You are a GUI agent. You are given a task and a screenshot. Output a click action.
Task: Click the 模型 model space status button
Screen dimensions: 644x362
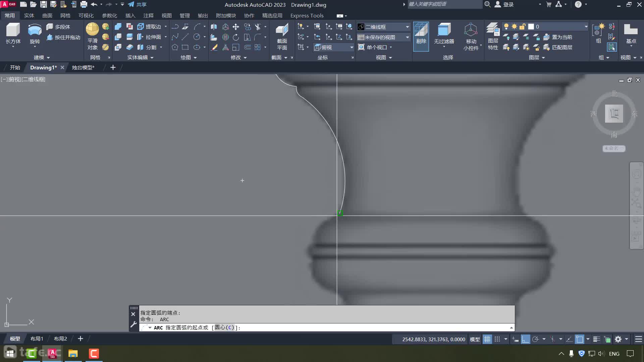point(475,339)
